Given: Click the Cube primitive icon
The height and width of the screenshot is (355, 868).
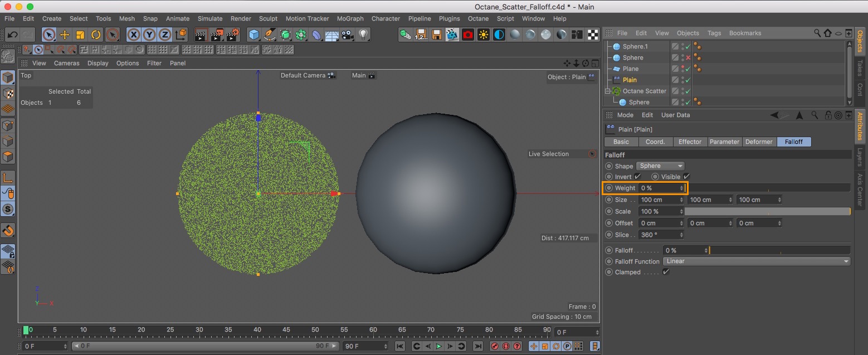Looking at the screenshot, I should point(254,35).
